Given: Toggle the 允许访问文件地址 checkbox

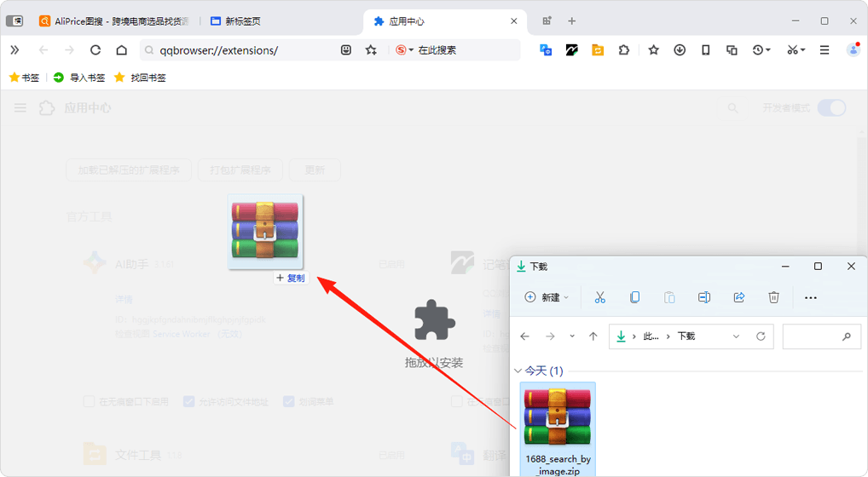Looking at the screenshot, I should [190, 401].
